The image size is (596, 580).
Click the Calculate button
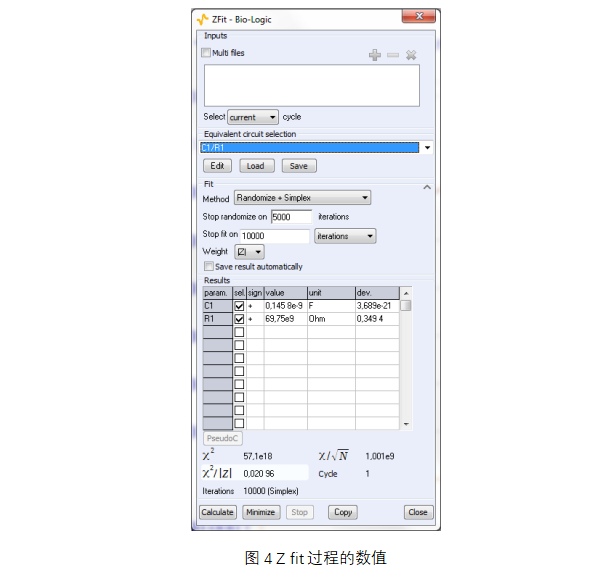(x=217, y=512)
